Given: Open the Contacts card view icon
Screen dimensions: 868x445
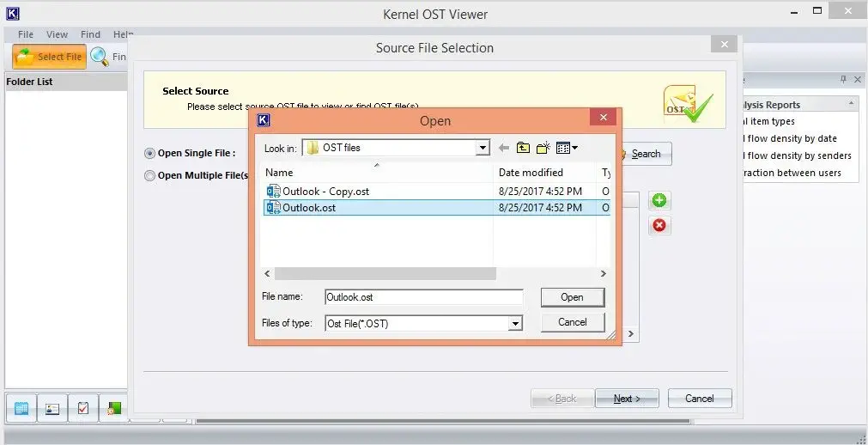Looking at the screenshot, I should click(x=52, y=409).
